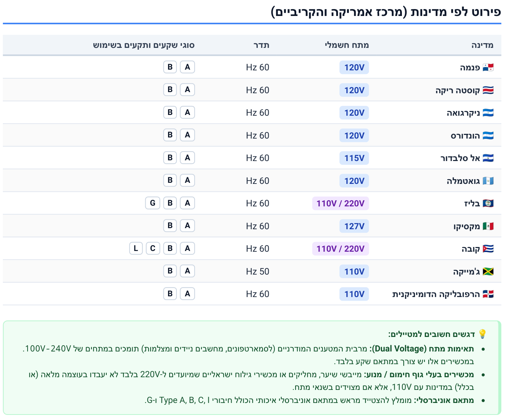Viewport: 505px width, 420px height.
Task: Click the country name הרפובליקה הדומיניקנית
Action: [436, 294]
